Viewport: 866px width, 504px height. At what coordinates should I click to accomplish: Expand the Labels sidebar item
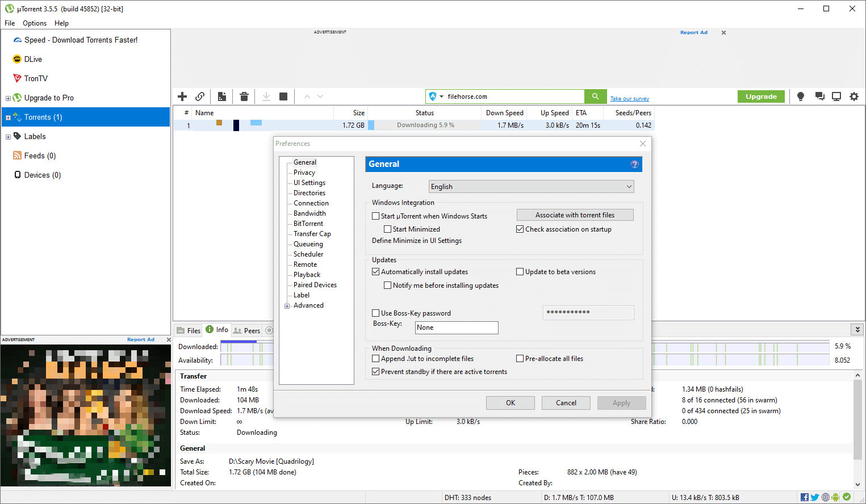point(8,137)
